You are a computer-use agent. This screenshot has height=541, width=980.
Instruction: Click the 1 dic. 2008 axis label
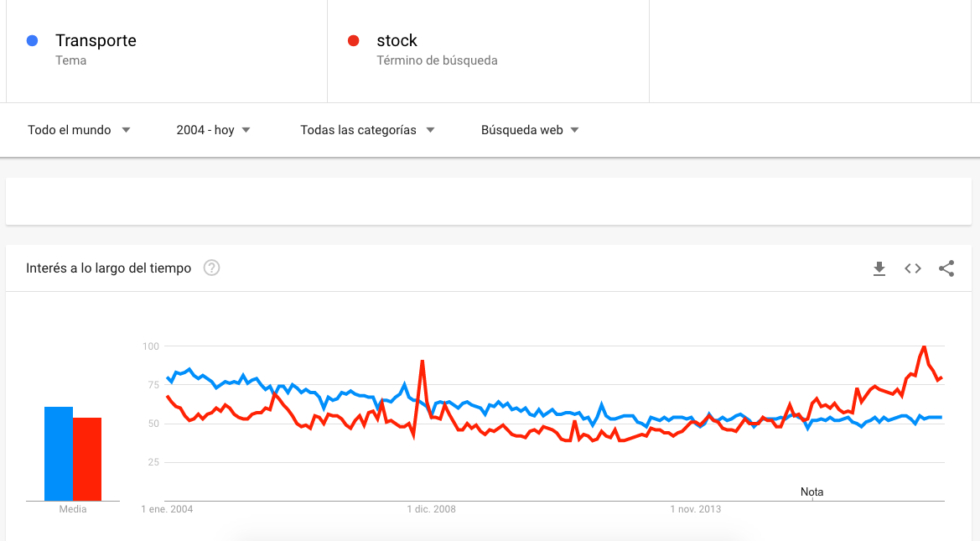(432, 508)
